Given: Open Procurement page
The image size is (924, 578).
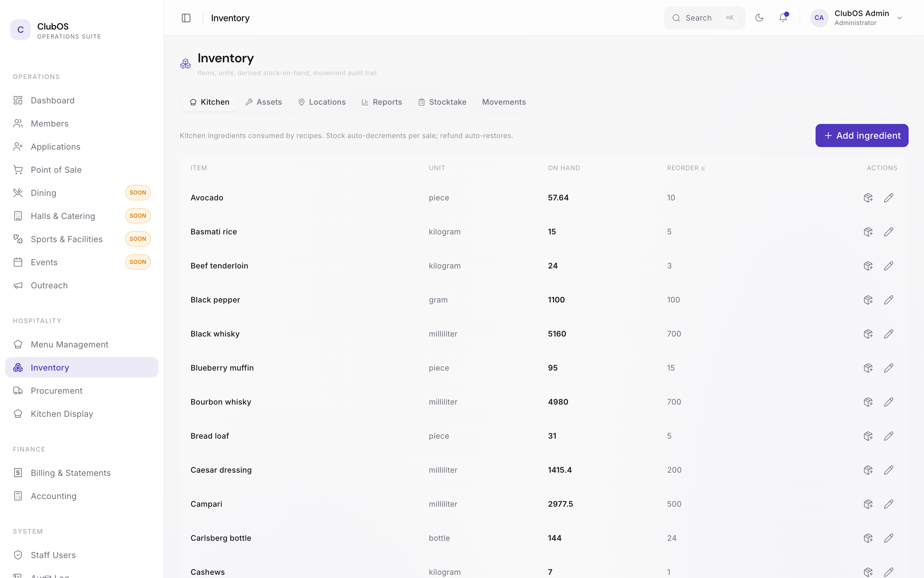Looking at the screenshot, I should click(82, 391).
